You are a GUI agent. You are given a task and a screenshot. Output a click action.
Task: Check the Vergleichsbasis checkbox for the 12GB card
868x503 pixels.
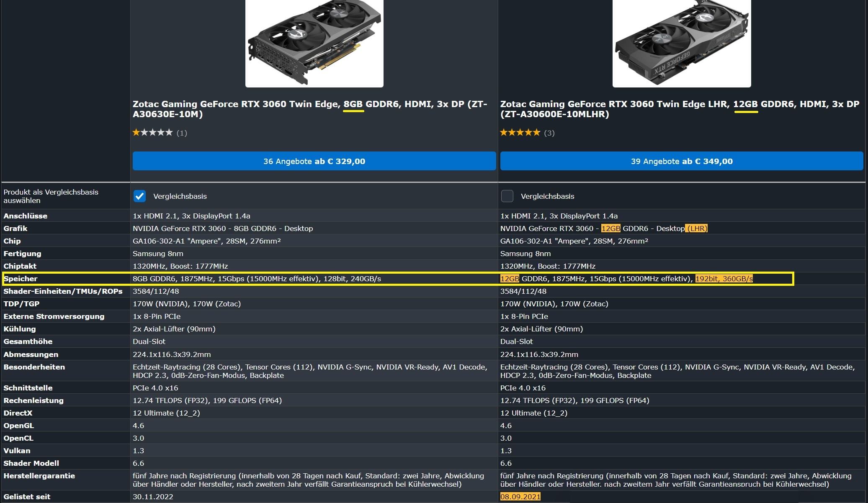click(x=507, y=196)
